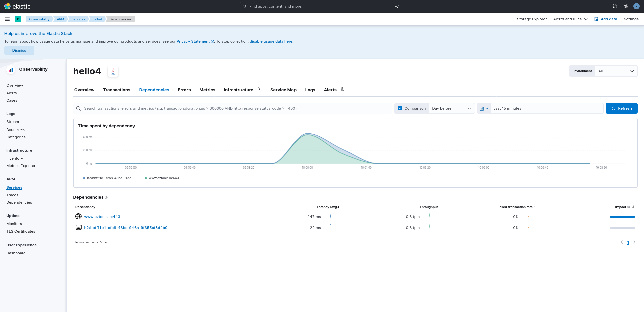Click impact bar for www.eztools.io:443
Image resolution: width=644 pixels, height=312 pixels.
coord(622,217)
